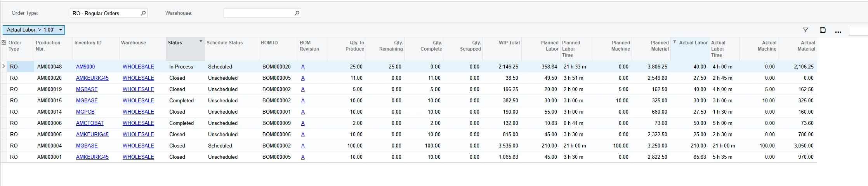868x186 pixels.
Task: Open the Actual Labor filter dropdown
Action: click(34, 30)
